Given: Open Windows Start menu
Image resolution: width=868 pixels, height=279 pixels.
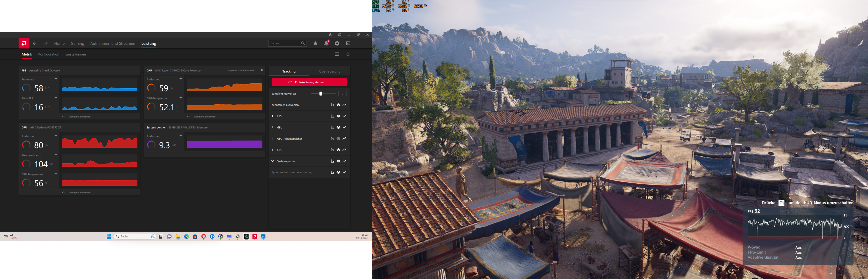Looking at the screenshot, I should click(109, 237).
